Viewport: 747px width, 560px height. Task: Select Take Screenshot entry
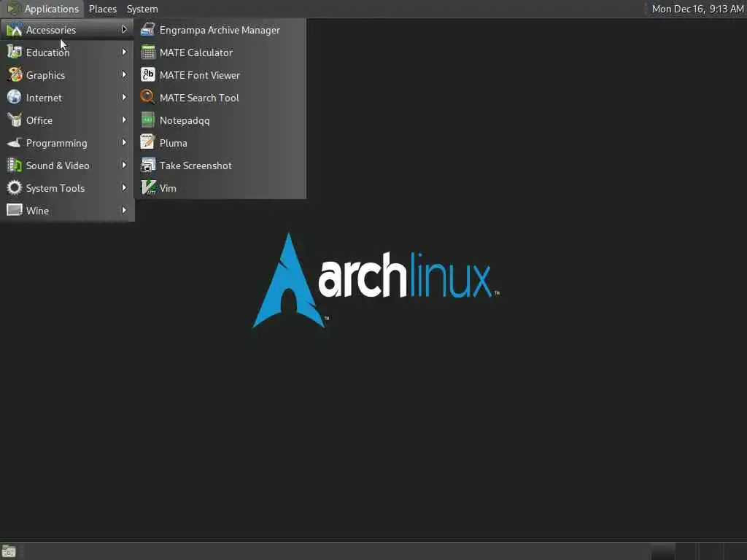coord(220,166)
